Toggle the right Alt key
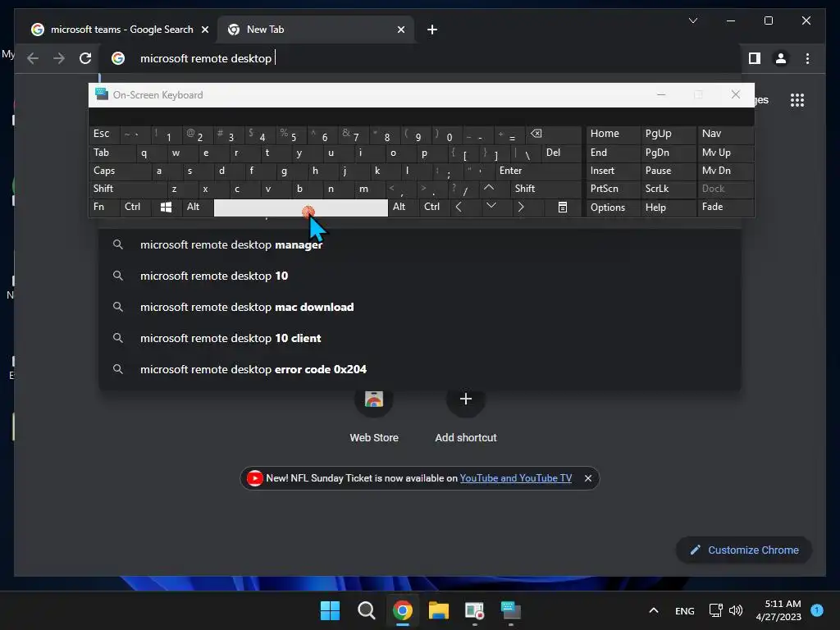Viewport: 840px width, 630px height. [404, 208]
